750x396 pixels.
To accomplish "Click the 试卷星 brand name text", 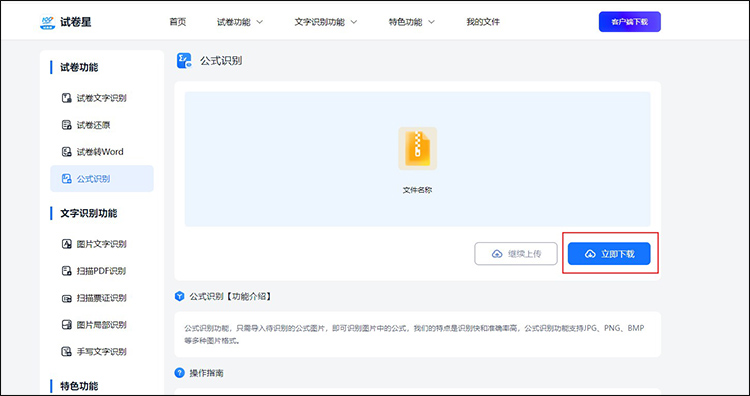I will pyautogui.click(x=76, y=22).
